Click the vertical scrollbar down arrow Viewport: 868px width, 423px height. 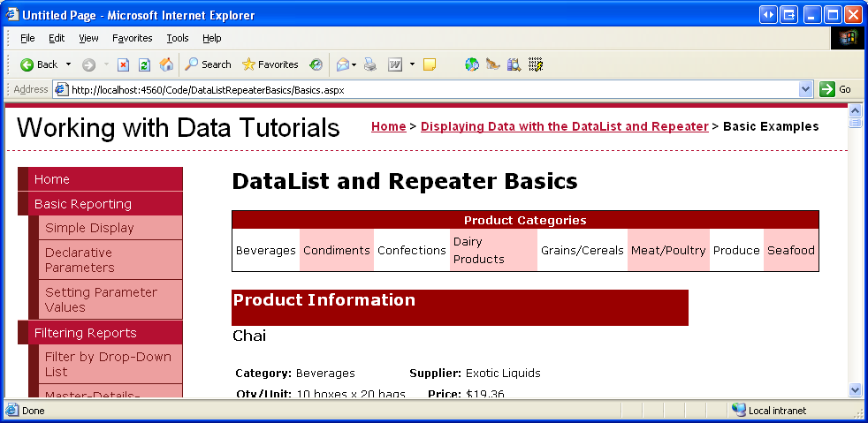(855, 389)
